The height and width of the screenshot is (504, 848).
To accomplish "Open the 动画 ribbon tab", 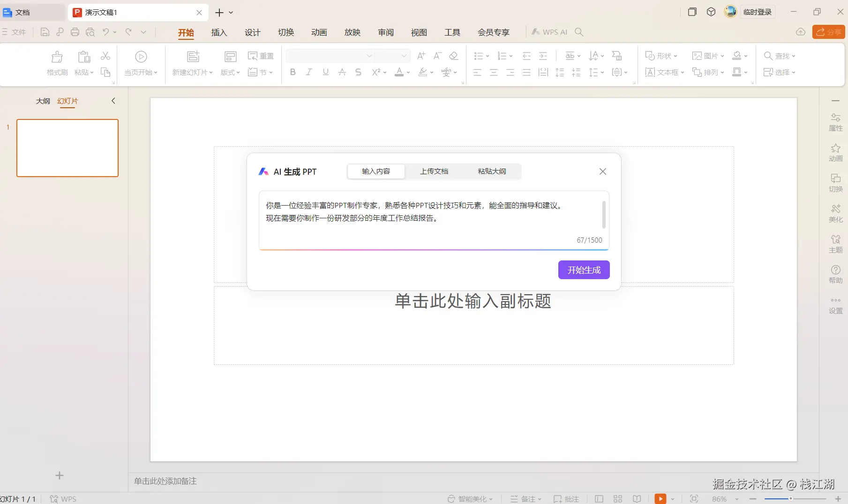I will 319,32.
